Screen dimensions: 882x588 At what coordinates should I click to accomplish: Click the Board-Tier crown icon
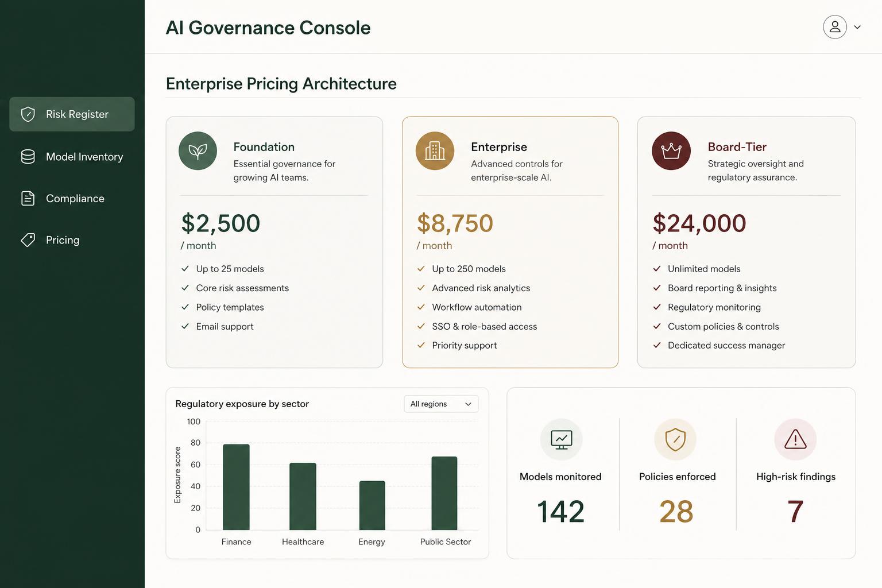point(671,151)
